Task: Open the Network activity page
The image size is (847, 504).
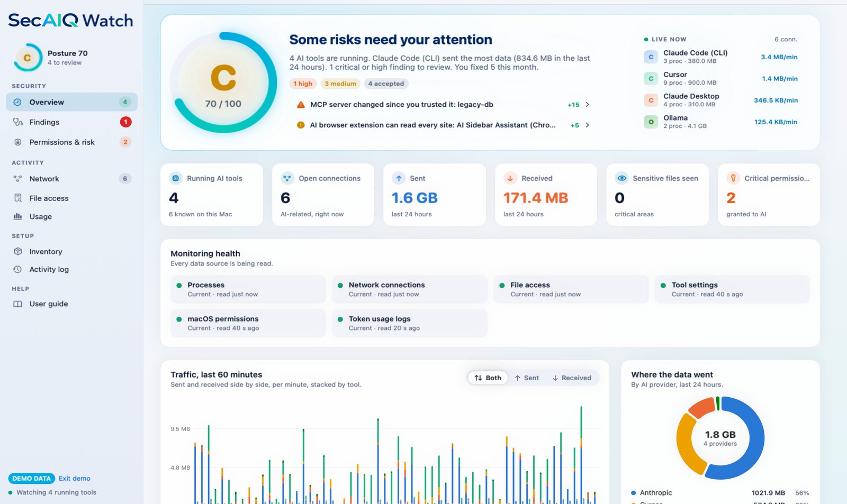Action: point(71,179)
